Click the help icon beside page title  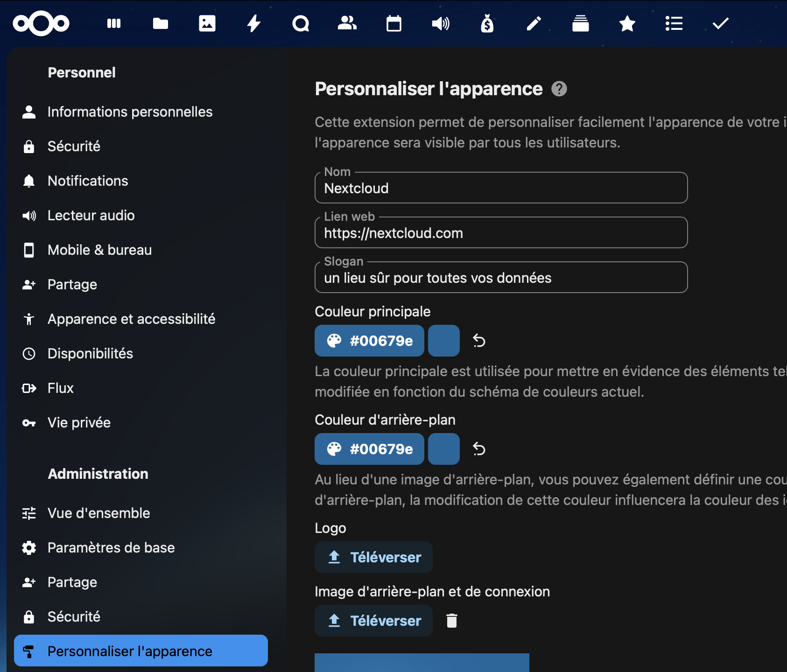tap(559, 89)
